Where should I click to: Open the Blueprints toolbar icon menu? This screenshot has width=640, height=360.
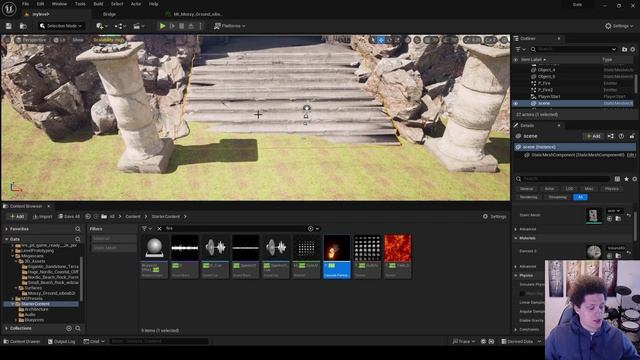pos(120,26)
